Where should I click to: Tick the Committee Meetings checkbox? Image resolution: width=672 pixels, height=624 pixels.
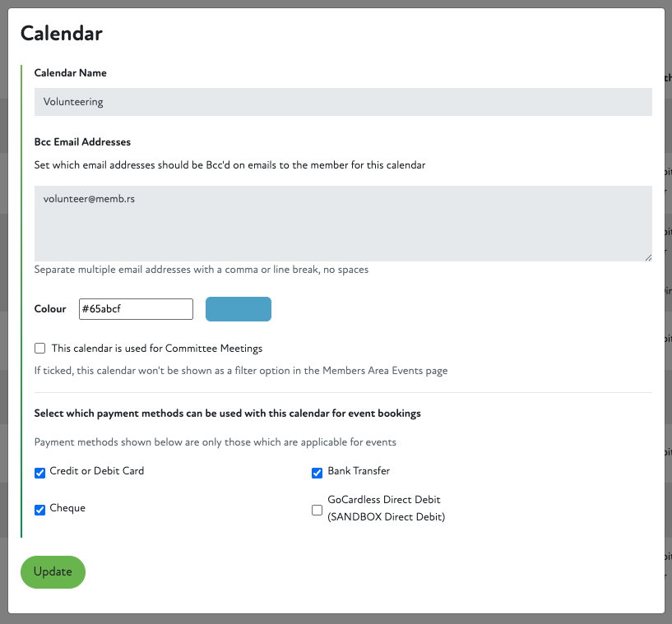click(x=40, y=349)
